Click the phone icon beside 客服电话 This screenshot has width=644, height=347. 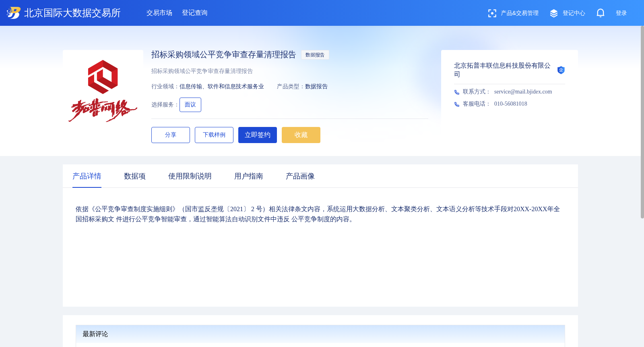pos(456,104)
